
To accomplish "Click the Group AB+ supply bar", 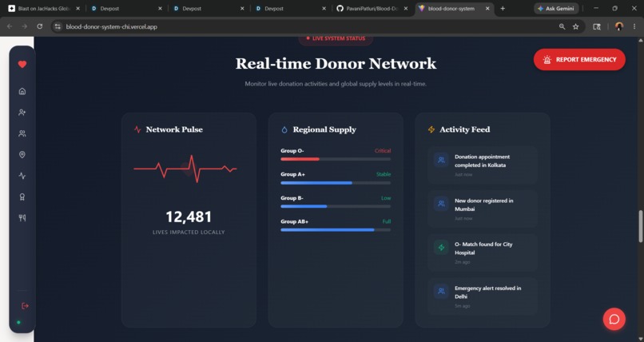I will (x=336, y=230).
